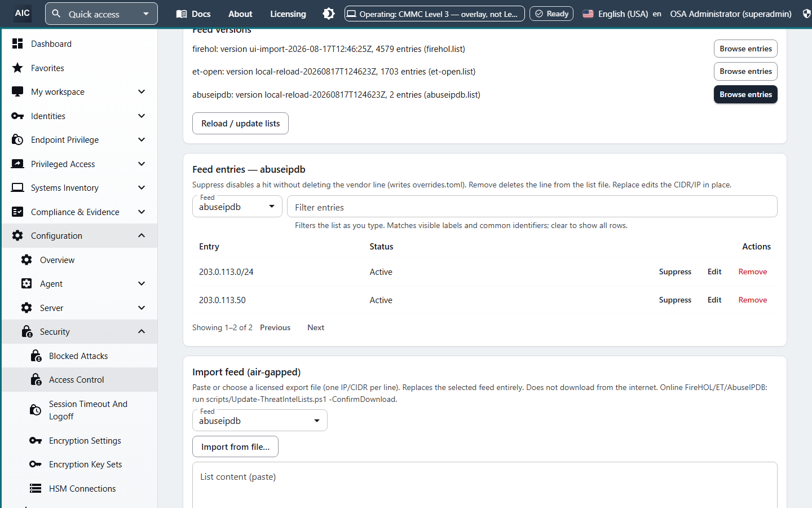The height and width of the screenshot is (508, 812).
Task: Go to Encryption Key Sets
Action: [x=80, y=464]
